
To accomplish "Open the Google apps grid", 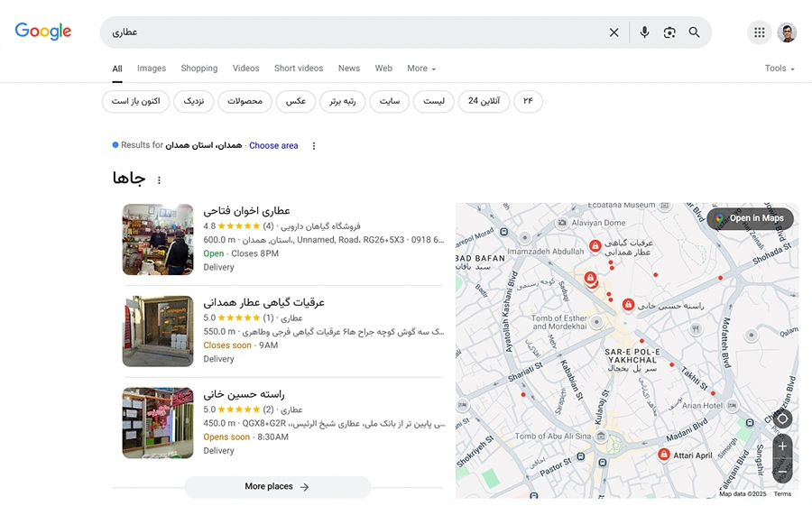I will 759,32.
